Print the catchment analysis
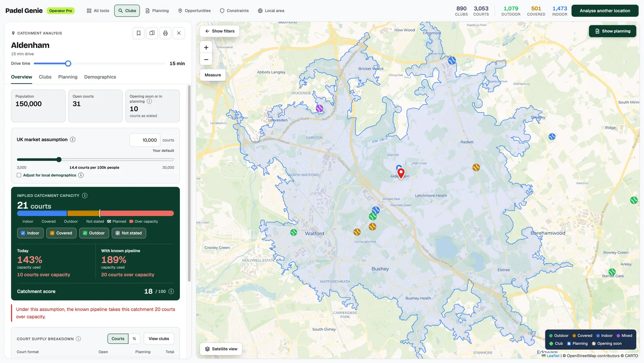 (x=165, y=33)
